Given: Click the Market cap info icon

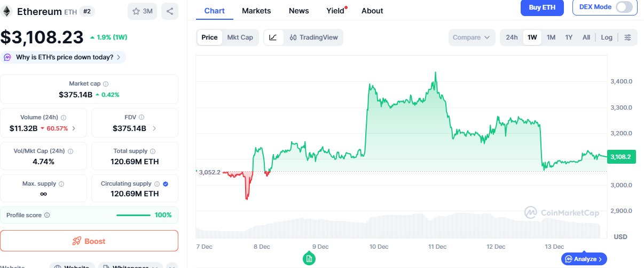Looking at the screenshot, I should [106, 84].
